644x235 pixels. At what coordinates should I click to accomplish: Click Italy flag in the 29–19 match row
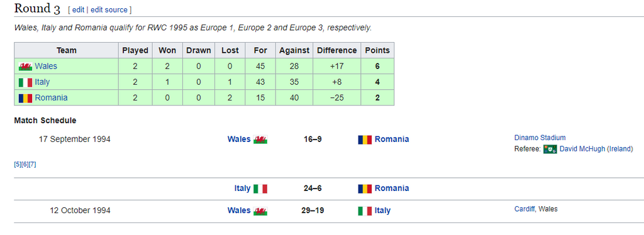(365, 210)
